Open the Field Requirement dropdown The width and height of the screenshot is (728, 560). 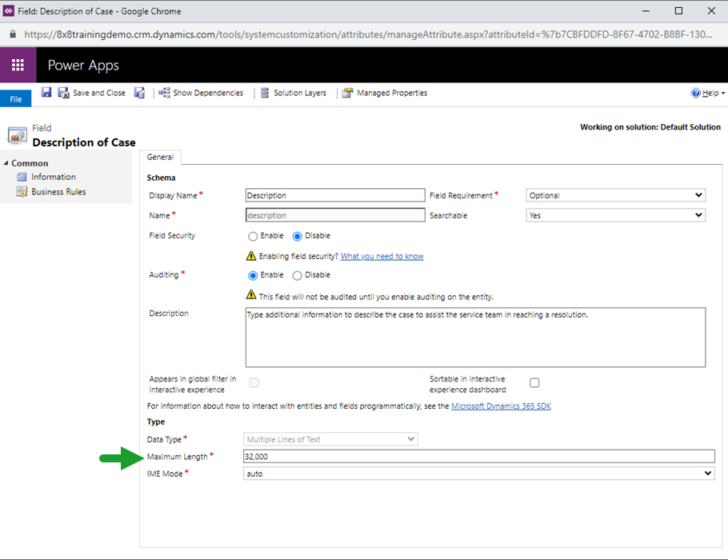[614, 194]
